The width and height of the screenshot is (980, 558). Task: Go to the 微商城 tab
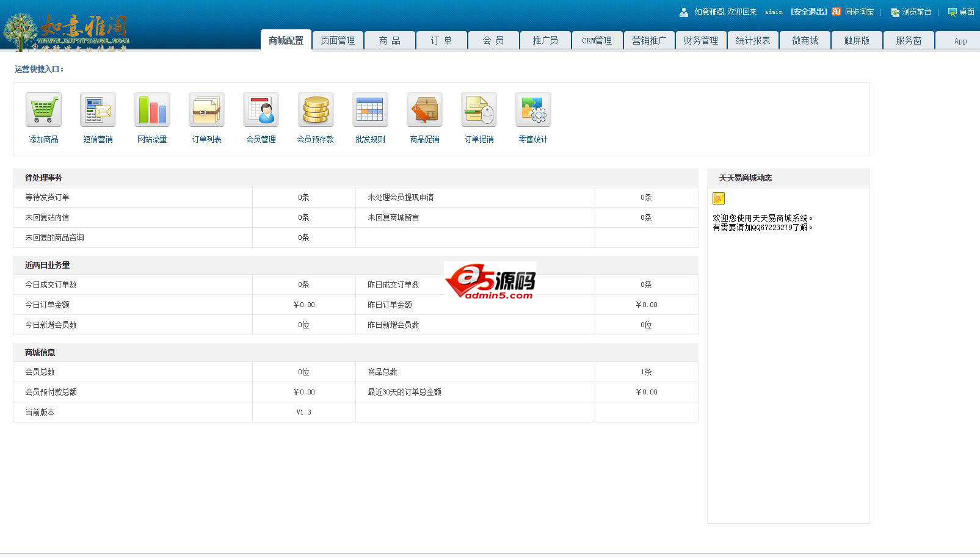click(805, 40)
